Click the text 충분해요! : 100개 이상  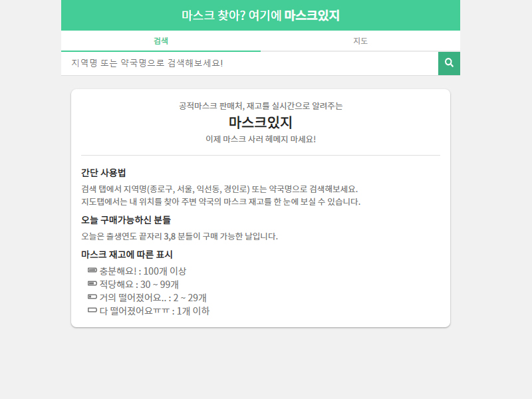[x=143, y=271]
